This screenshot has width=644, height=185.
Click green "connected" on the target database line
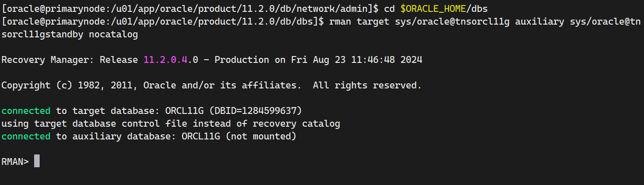pos(26,111)
